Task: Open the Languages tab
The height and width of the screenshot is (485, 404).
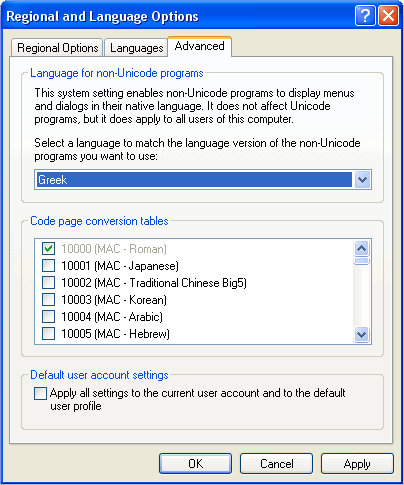Action: tap(136, 48)
